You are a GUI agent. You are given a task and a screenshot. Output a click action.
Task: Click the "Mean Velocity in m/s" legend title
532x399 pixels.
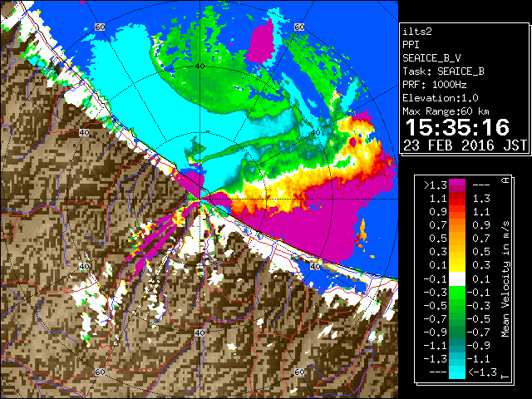(505, 279)
